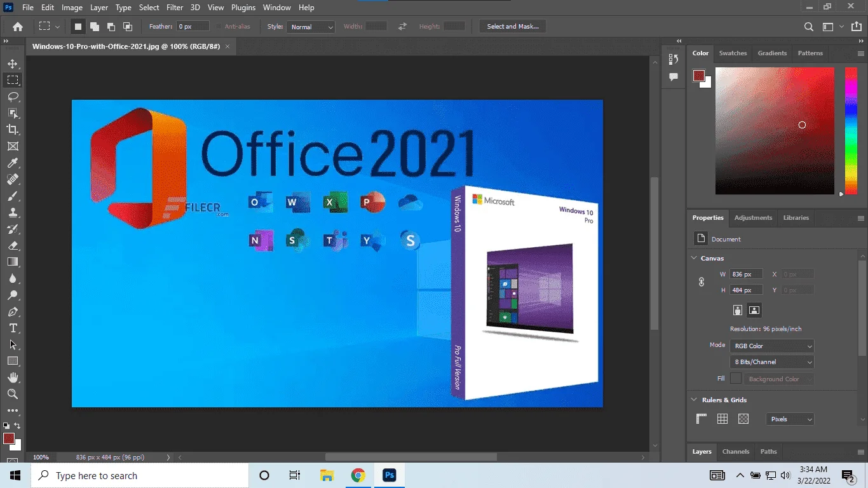This screenshot has height=488, width=868.
Task: Click the Home icon in options bar
Action: [18, 27]
